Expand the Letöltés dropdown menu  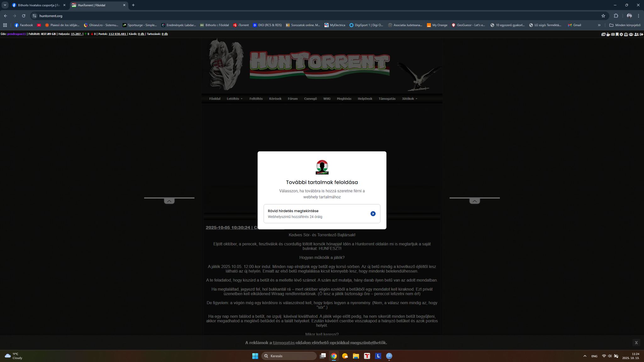tap(235, 99)
